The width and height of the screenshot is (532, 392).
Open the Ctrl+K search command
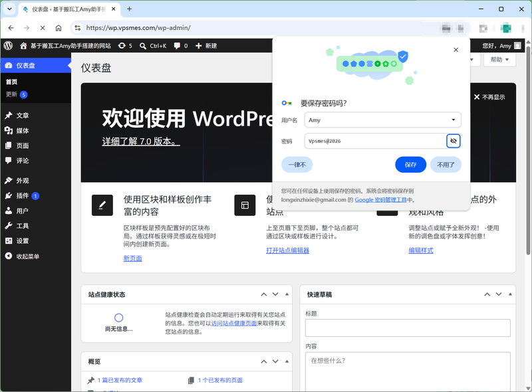pos(153,46)
